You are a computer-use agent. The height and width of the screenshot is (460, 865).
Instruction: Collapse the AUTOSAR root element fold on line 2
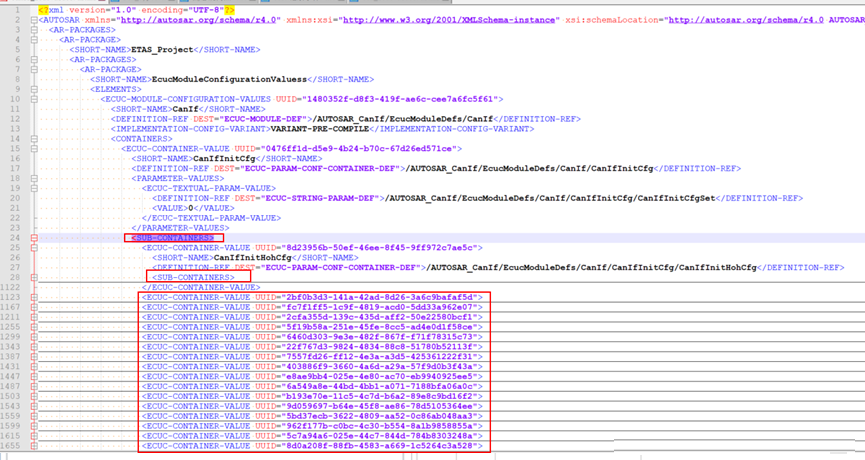click(x=32, y=20)
